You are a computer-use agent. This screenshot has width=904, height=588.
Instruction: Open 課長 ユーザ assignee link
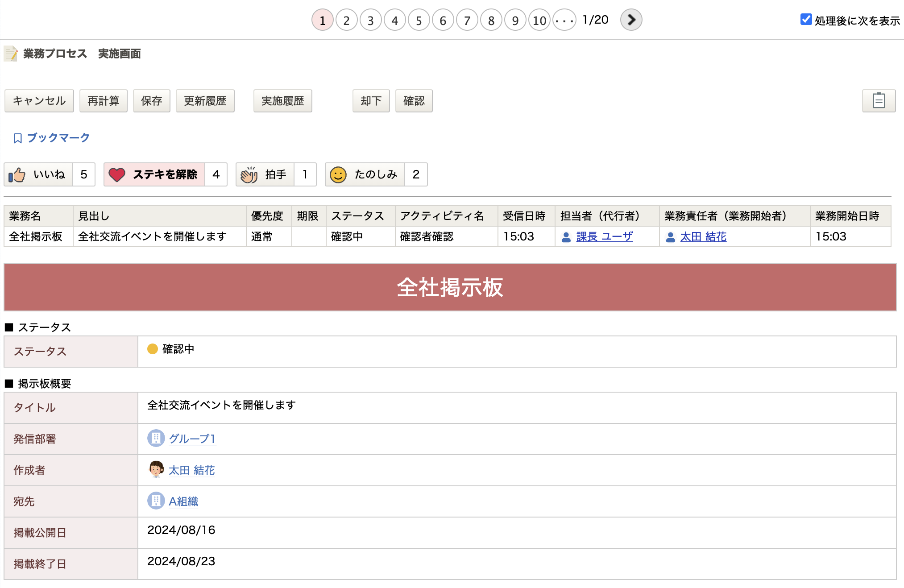click(604, 236)
